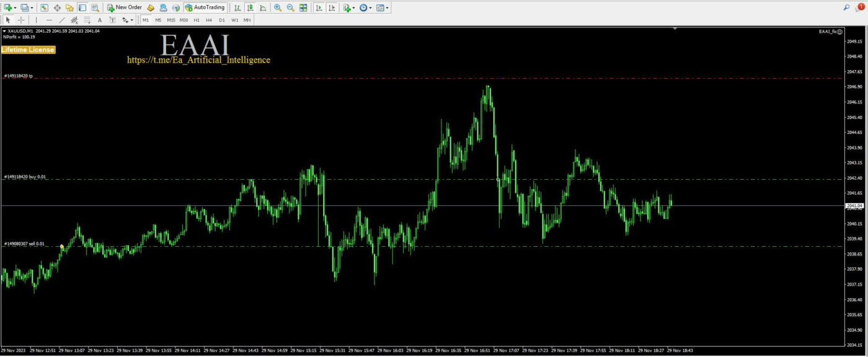868x357 pixels.
Task: Click the Lifetime License label
Action: (28, 50)
